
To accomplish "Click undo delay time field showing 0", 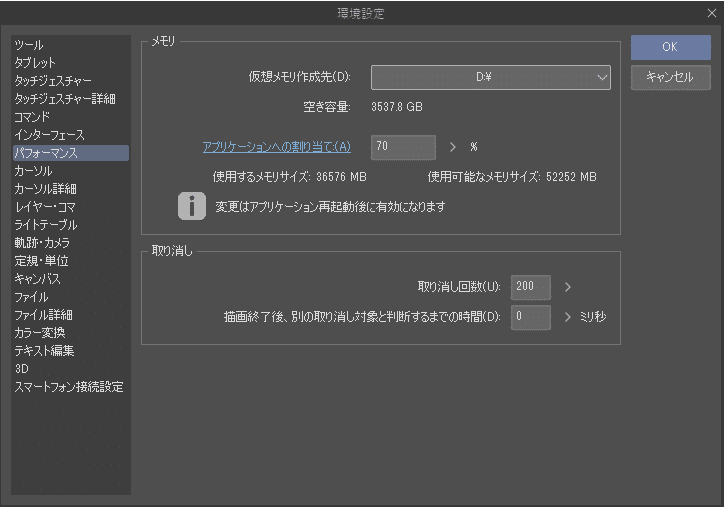I will tap(531, 317).
